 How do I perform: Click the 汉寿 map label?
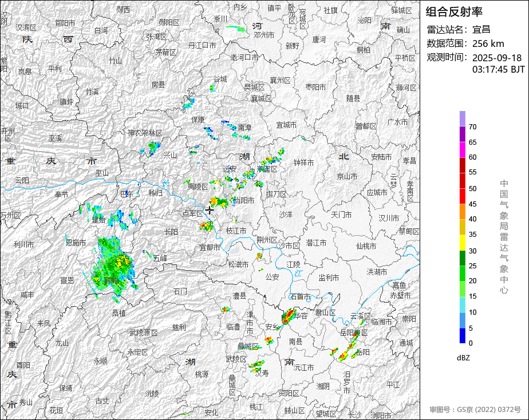262,373
